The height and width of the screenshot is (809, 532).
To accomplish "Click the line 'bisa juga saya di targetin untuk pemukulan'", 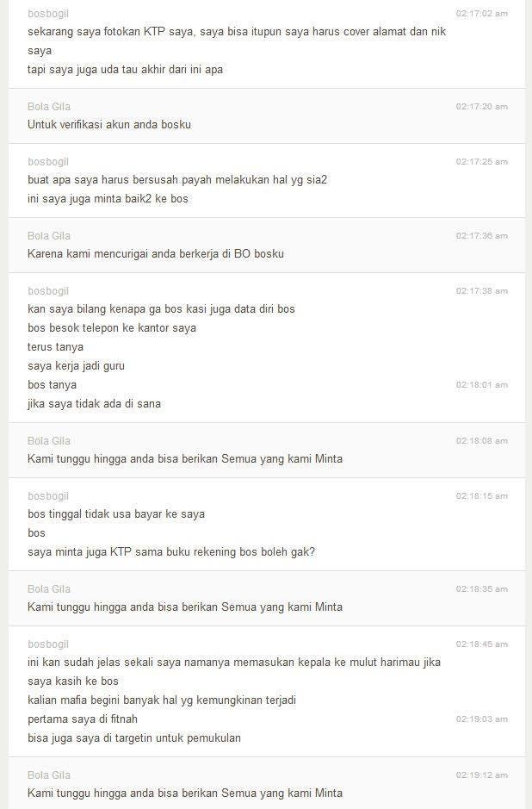I will pyautogui.click(x=134, y=738).
